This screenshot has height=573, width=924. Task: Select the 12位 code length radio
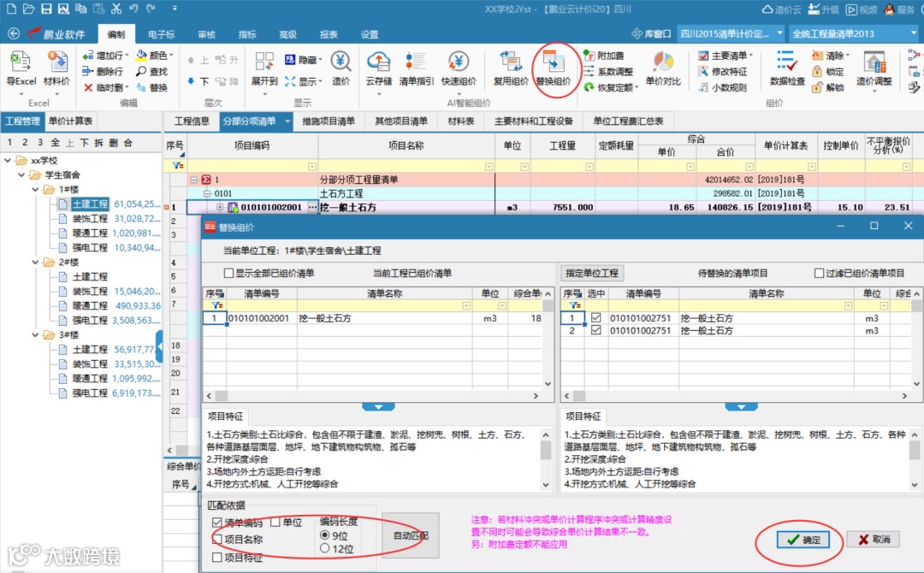click(x=325, y=548)
